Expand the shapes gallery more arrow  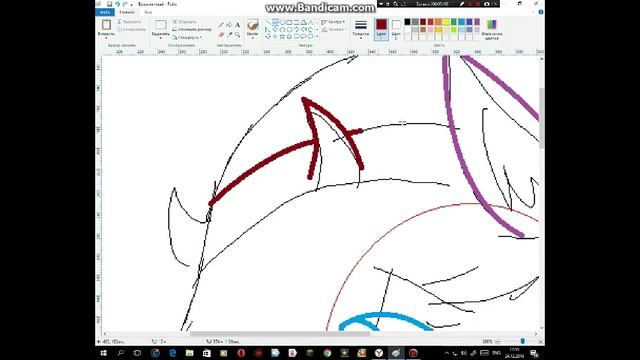[x=317, y=36]
